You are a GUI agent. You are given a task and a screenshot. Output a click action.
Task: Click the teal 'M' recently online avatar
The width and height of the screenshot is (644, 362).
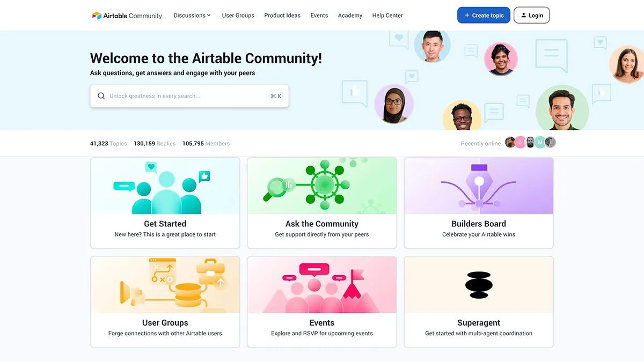pos(540,142)
